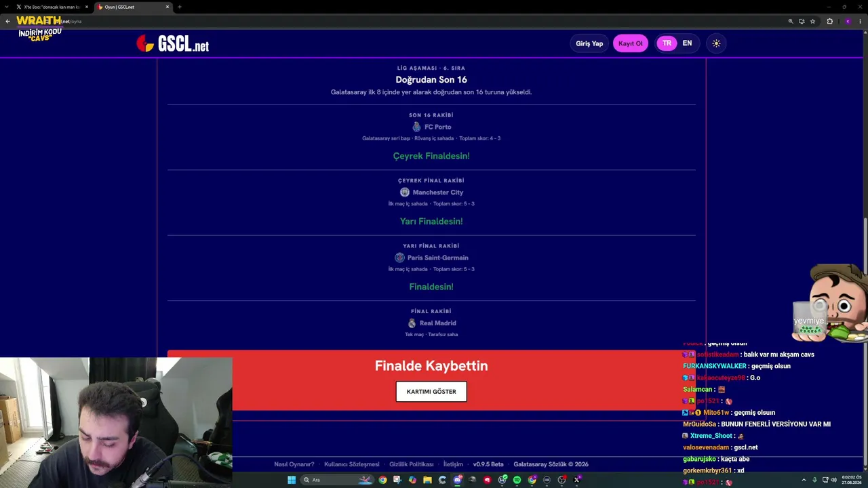Click the Yarı Finaldesin! status text
The width and height of the screenshot is (868, 488).
point(431,222)
